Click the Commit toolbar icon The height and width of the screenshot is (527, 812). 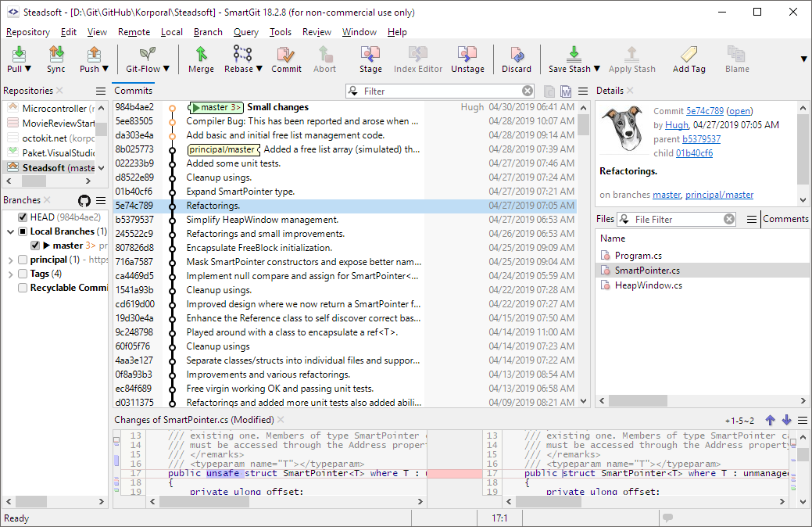click(x=286, y=59)
